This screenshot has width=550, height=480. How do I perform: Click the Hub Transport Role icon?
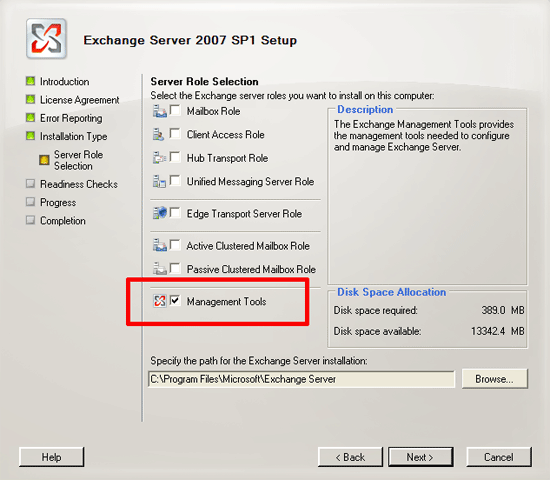pyautogui.click(x=160, y=158)
